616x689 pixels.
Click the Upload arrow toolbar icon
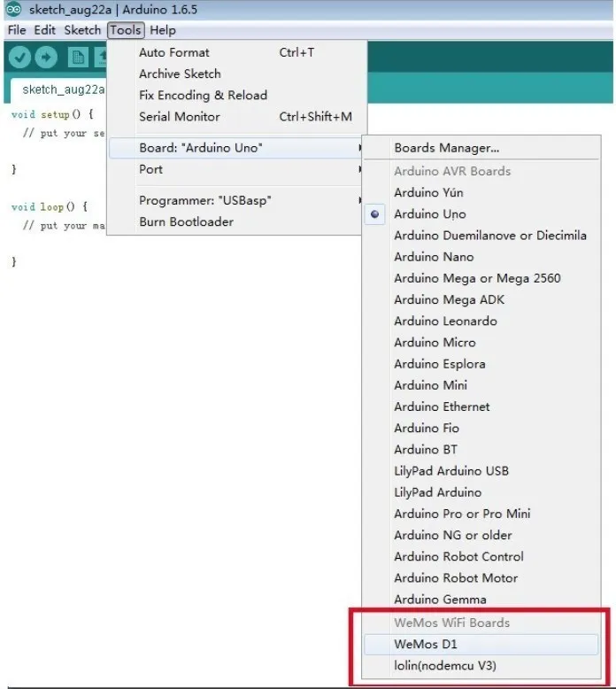(46, 58)
